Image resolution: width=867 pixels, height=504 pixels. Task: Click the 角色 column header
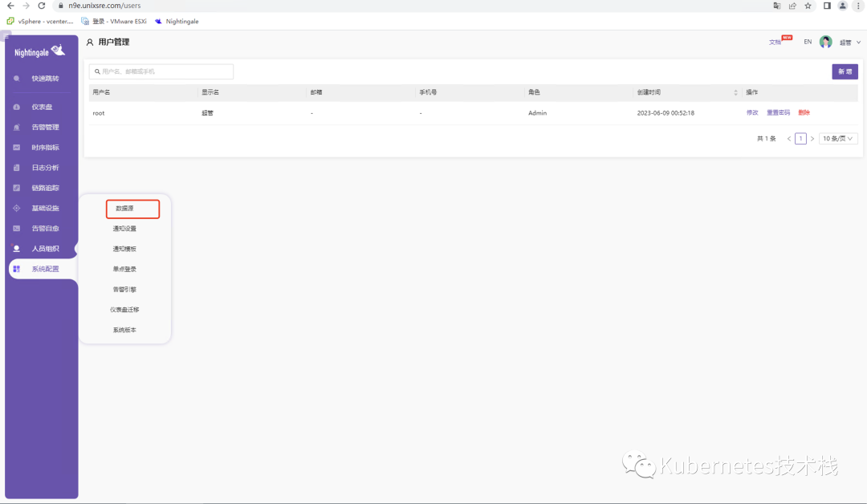[x=534, y=92]
